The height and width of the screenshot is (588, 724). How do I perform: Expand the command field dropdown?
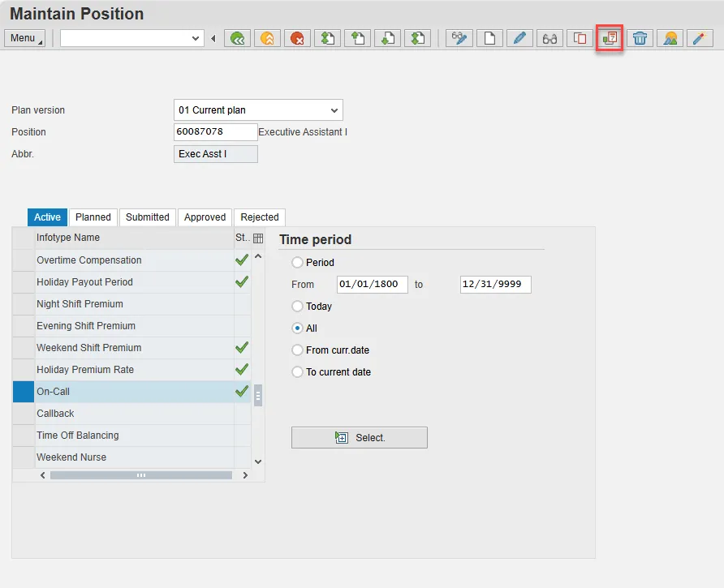click(196, 38)
